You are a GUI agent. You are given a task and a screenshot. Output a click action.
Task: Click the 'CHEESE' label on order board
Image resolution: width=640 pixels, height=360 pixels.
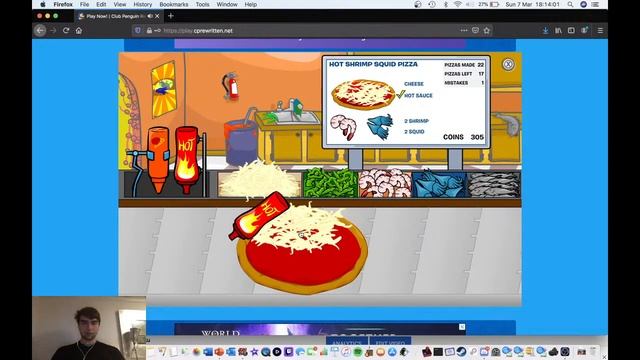(414, 84)
